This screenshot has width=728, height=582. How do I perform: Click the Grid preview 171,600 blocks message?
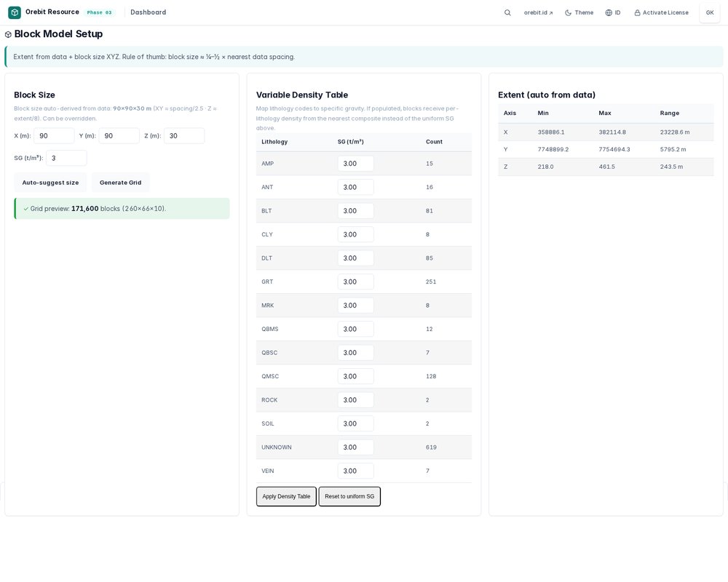tap(122, 208)
